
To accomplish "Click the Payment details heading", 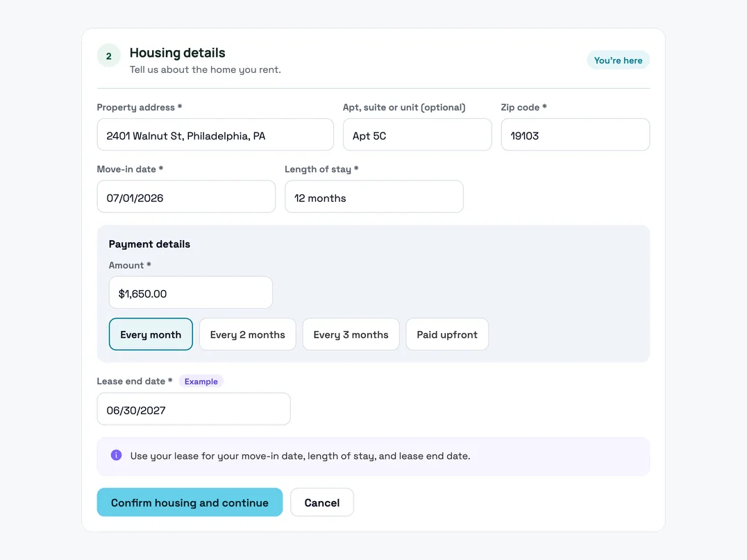I will 149,244.
